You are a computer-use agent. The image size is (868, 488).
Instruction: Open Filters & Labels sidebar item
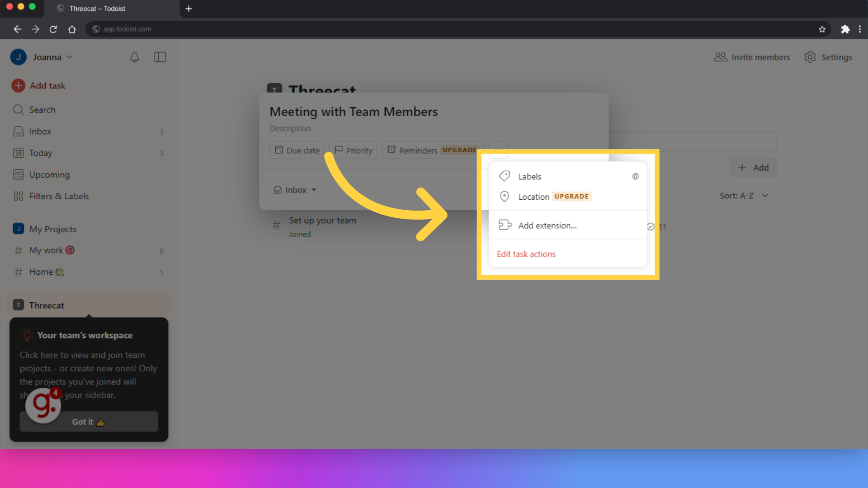click(59, 196)
